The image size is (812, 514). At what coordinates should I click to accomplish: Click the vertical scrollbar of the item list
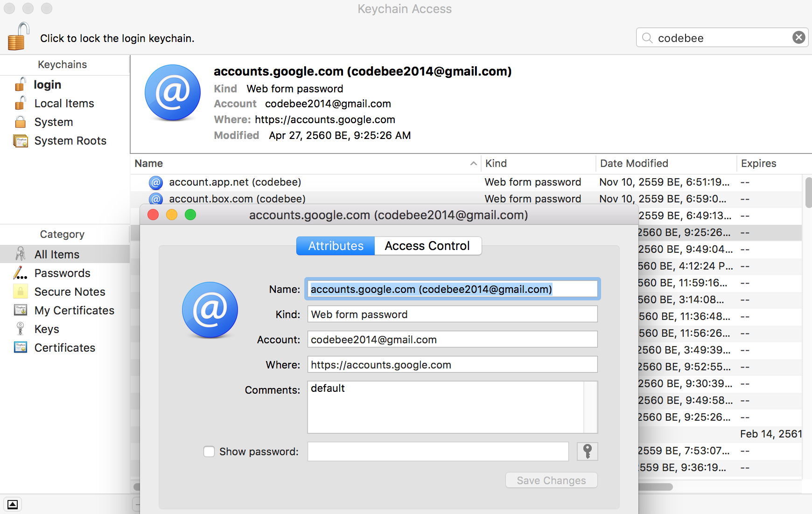coord(808,192)
